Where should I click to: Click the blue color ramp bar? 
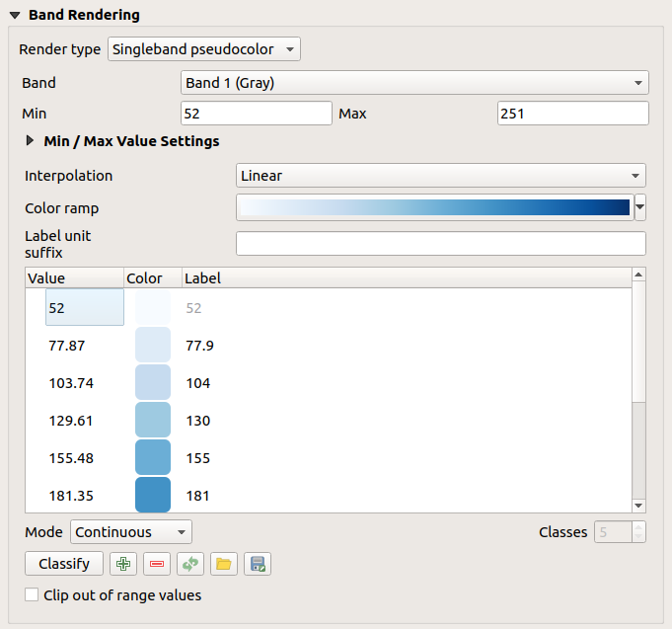coord(434,207)
